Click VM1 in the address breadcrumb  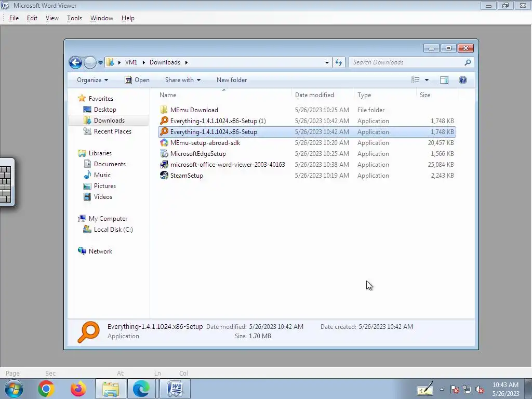(x=131, y=62)
